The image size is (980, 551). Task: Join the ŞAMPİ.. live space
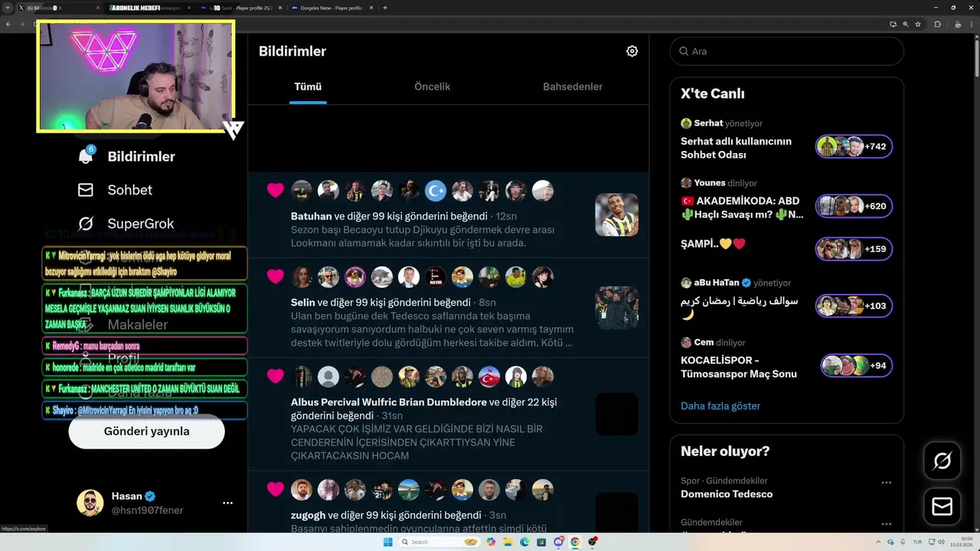713,244
